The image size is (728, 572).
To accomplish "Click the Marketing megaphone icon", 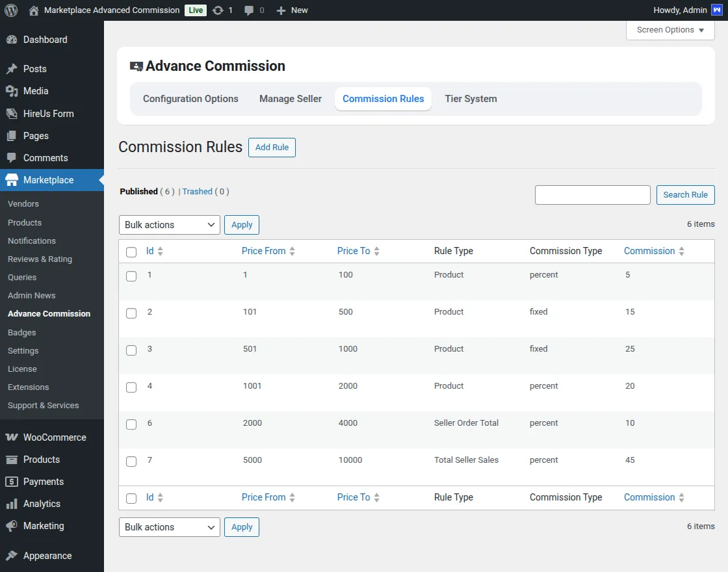I will (11, 526).
